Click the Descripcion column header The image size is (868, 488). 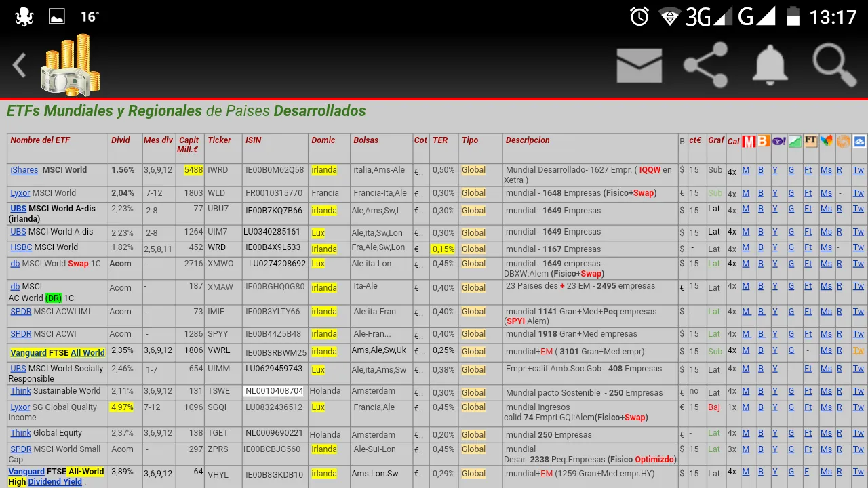click(528, 140)
